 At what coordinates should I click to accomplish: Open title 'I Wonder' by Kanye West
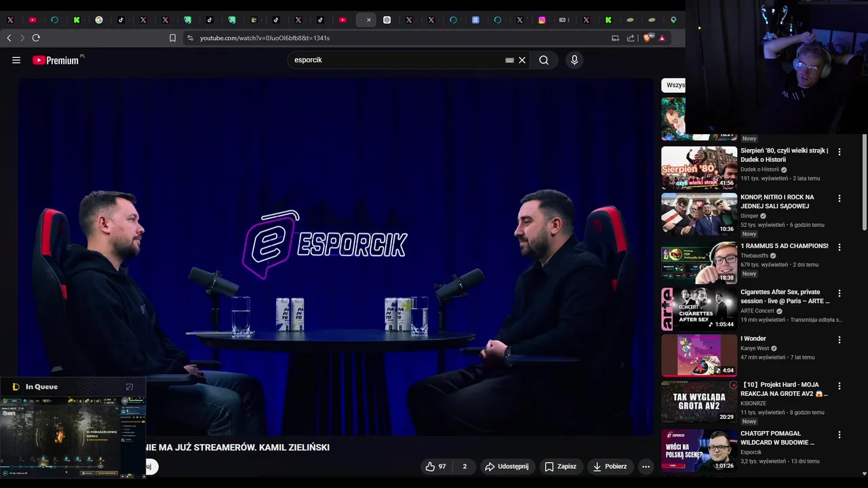click(x=753, y=338)
